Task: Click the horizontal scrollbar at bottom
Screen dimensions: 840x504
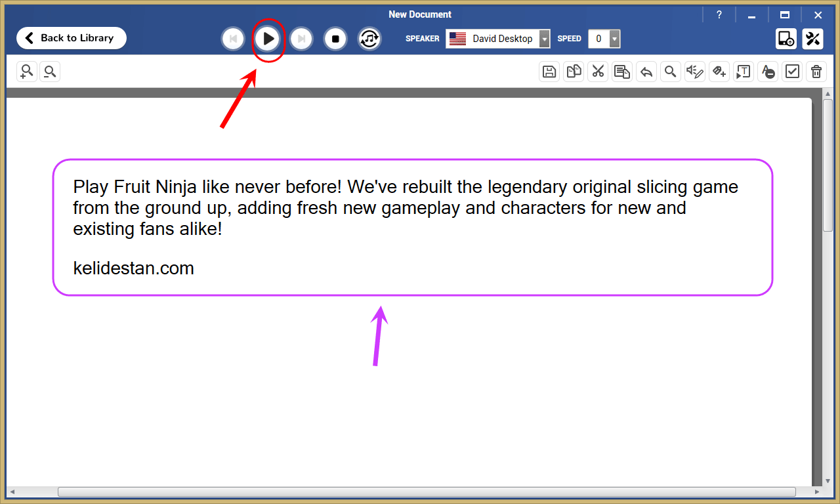Action: [427, 492]
